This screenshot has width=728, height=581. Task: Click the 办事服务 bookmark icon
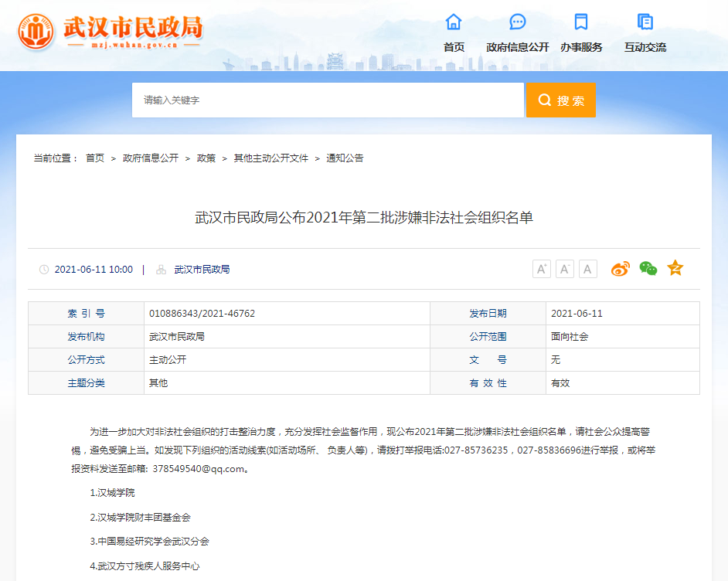point(581,22)
